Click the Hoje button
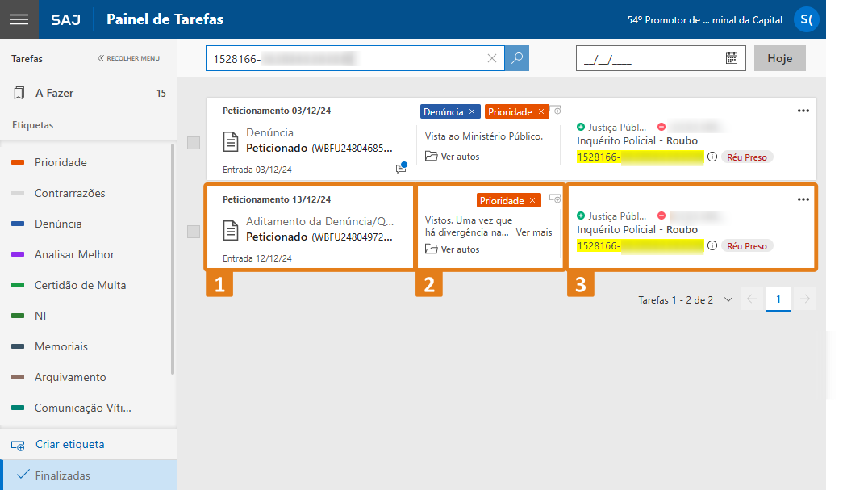Image resolution: width=868 pixels, height=490 pixels. click(x=778, y=57)
